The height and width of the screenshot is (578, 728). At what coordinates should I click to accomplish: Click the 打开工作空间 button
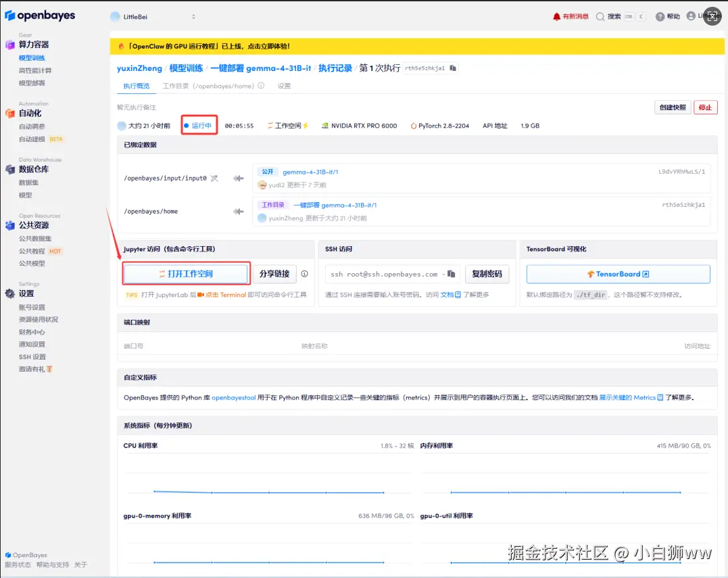pos(186,274)
